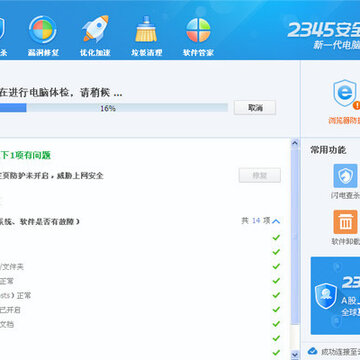The width and height of the screenshot is (360, 360).
Task: Click the 2345 logo in the title bar
Action: coord(324,30)
